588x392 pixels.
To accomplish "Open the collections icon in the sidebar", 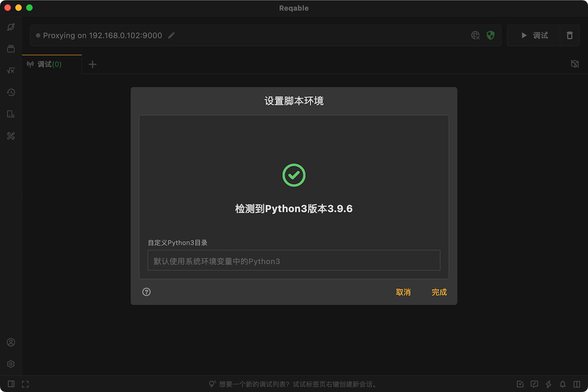I will pyautogui.click(x=11, y=49).
